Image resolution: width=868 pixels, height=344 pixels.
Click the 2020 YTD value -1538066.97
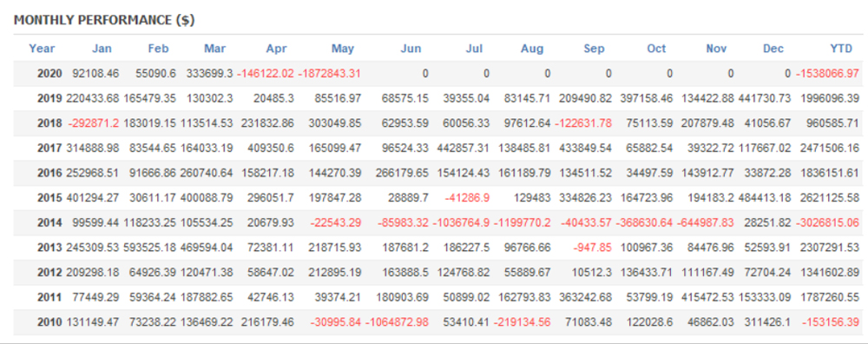[828, 74]
